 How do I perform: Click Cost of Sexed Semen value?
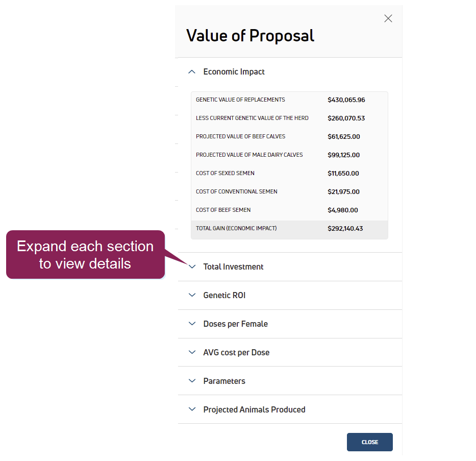(343, 174)
